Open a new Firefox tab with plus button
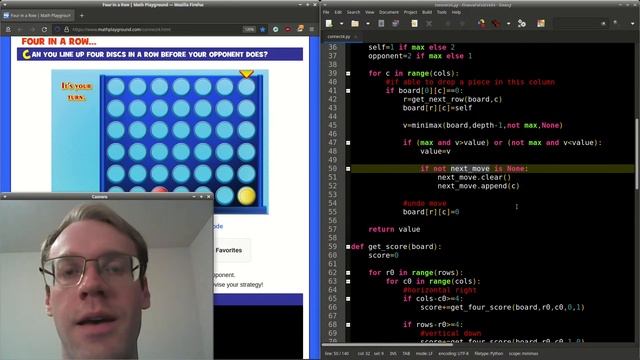 82,16
